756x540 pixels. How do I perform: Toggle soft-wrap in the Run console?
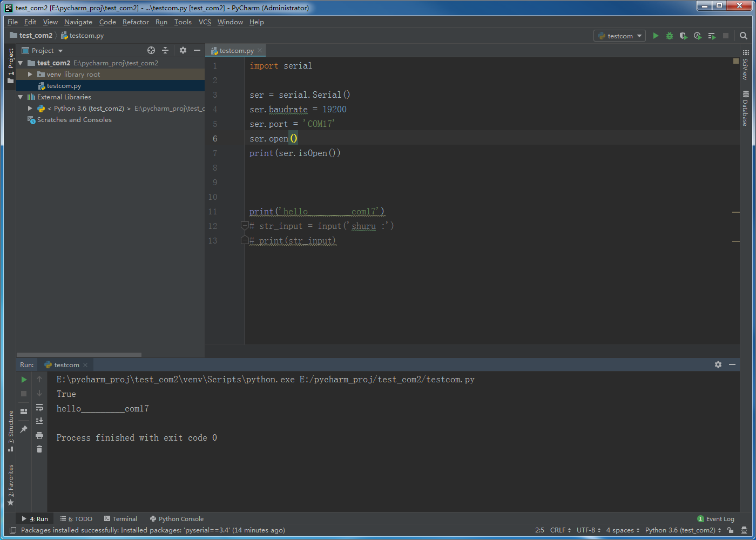pos(39,407)
